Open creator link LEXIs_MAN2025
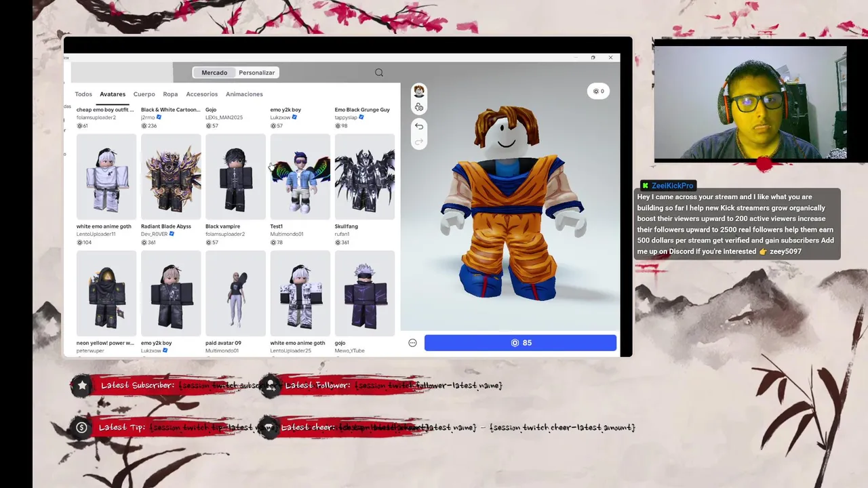 tap(224, 117)
